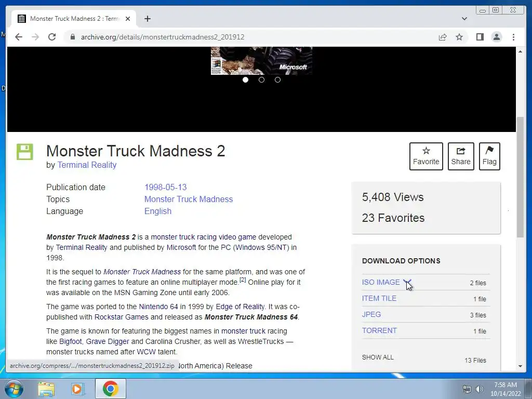Open Windows Explorer from taskbar

46,389
